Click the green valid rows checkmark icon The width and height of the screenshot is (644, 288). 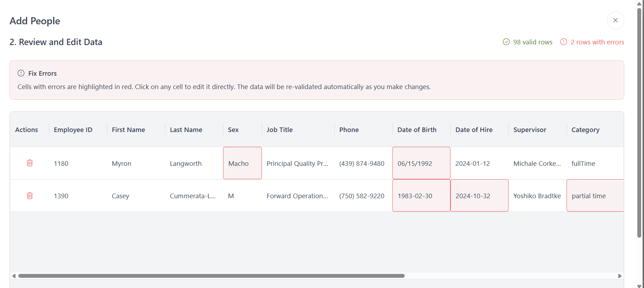click(x=506, y=42)
